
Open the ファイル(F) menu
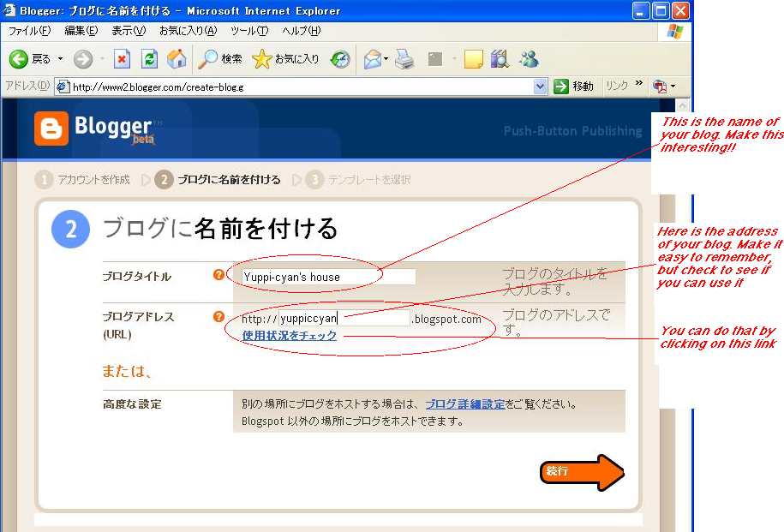tap(29, 31)
